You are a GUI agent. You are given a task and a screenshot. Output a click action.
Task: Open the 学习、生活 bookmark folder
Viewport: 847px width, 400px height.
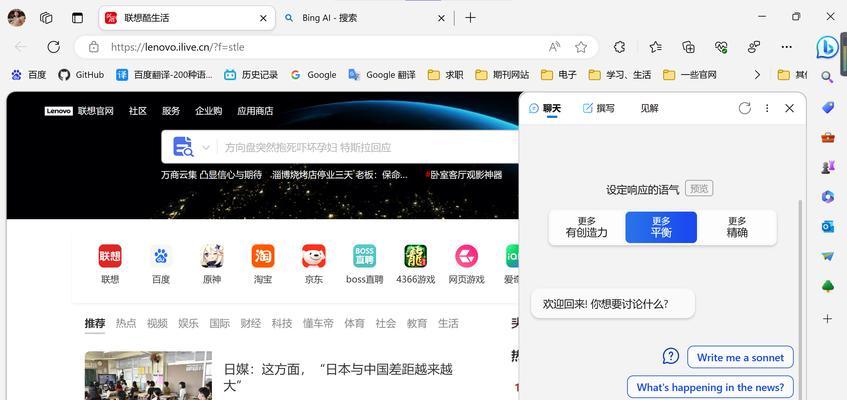click(620, 75)
